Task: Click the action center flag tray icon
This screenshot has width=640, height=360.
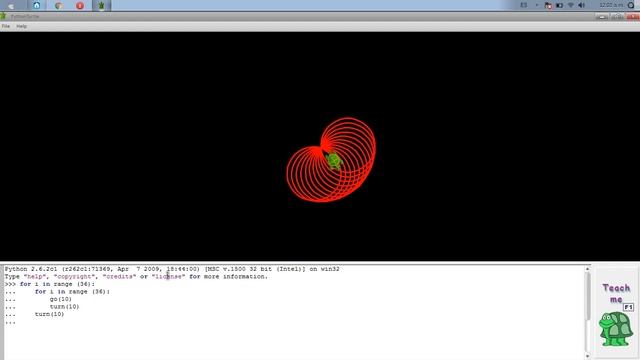Action: click(548, 5)
